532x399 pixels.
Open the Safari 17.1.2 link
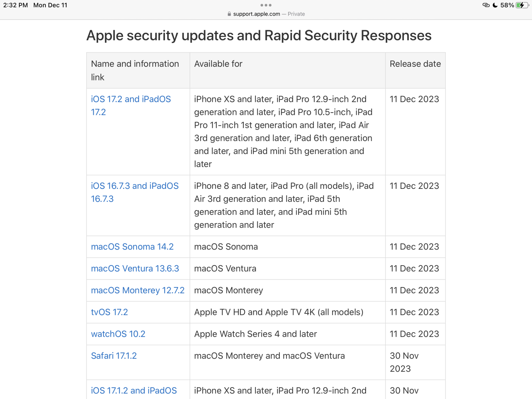click(114, 356)
